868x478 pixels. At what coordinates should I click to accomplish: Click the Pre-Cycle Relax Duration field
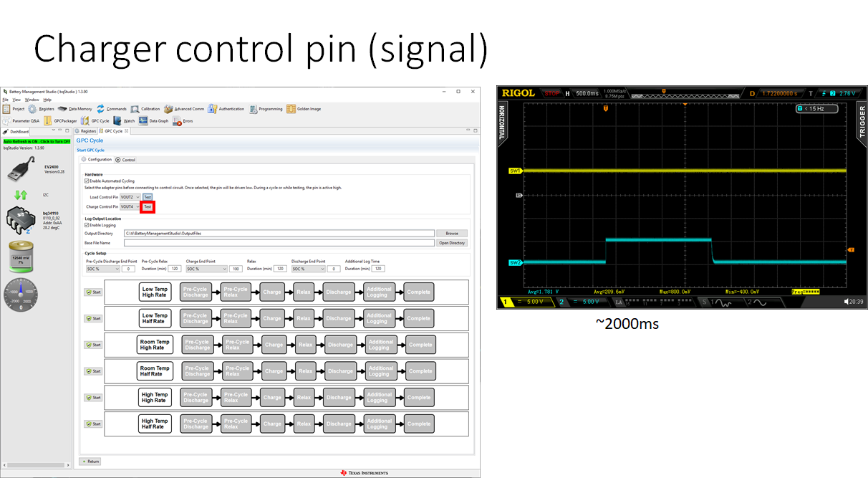pyautogui.click(x=175, y=269)
